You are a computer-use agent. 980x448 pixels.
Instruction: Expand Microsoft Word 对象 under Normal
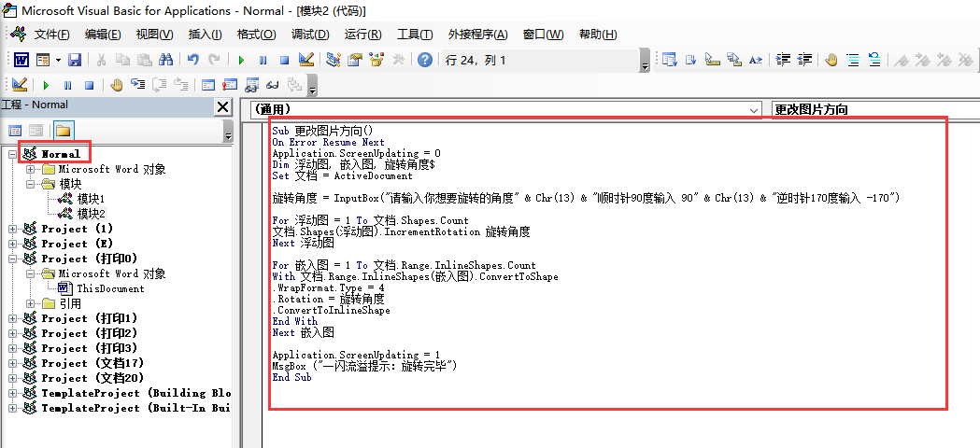click(x=30, y=169)
